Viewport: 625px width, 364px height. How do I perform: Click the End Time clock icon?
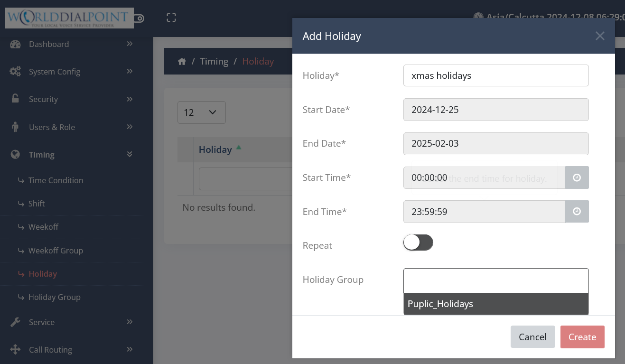[x=577, y=212]
